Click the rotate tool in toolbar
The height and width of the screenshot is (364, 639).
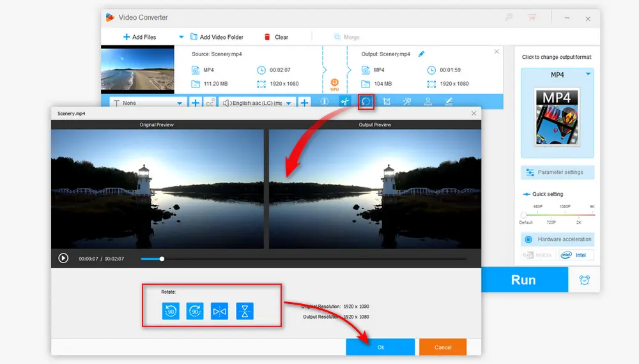366,102
